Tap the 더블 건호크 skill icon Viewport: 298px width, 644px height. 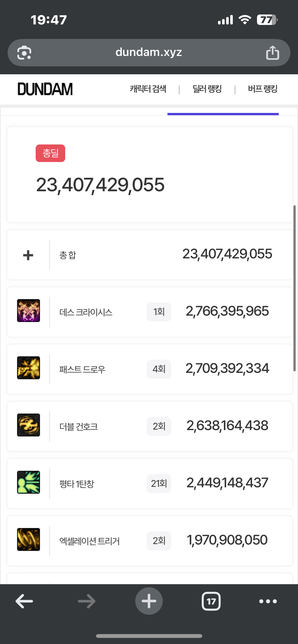(29, 425)
